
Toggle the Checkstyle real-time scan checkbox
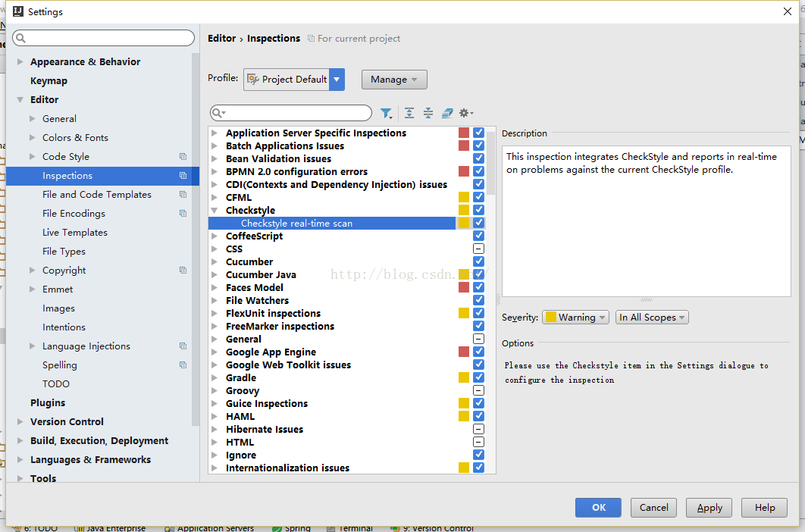coord(478,223)
